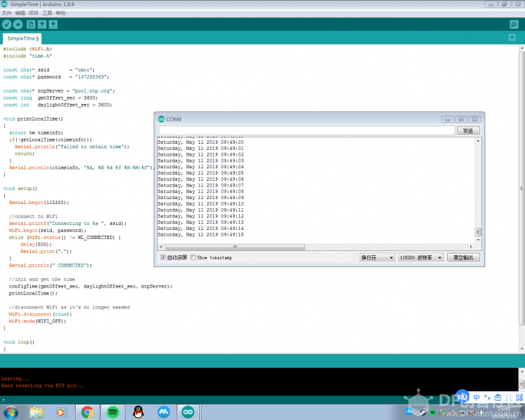Screen dimensions: 525x420
Task: Toggle the 自动滚屏 autoscroll checkbox
Action: 163,257
